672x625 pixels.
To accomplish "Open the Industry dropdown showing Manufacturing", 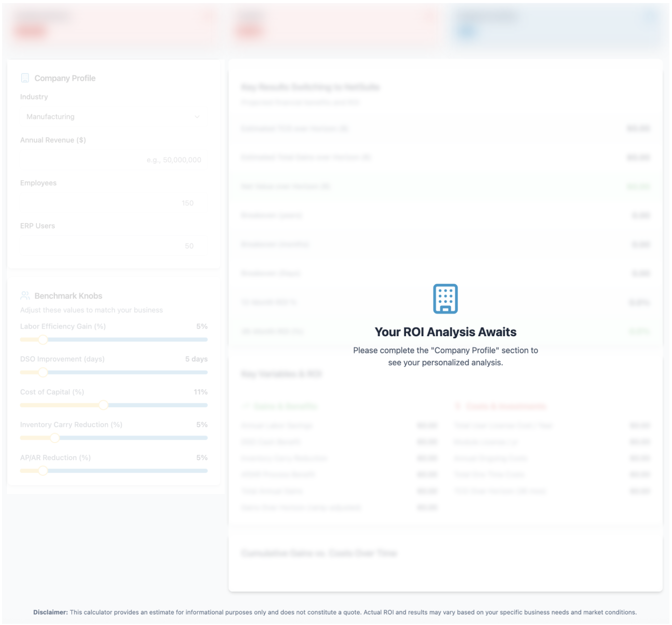I will click(113, 117).
